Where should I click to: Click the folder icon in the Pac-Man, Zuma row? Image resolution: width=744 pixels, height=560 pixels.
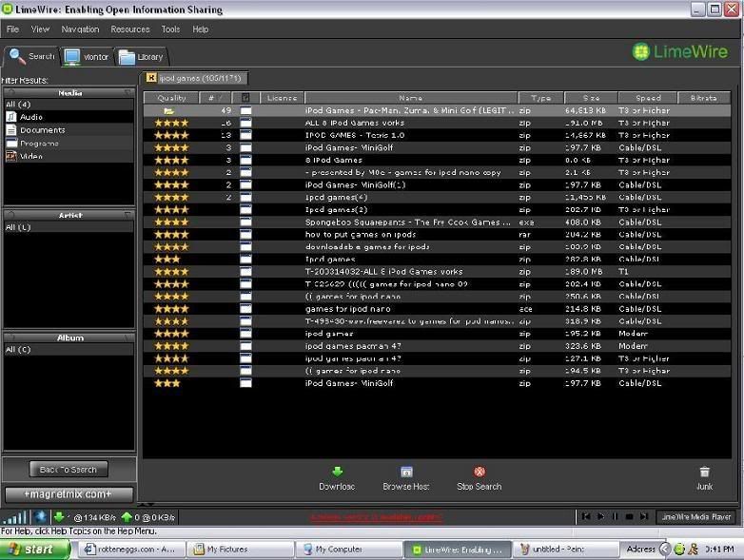coord(169,111)
